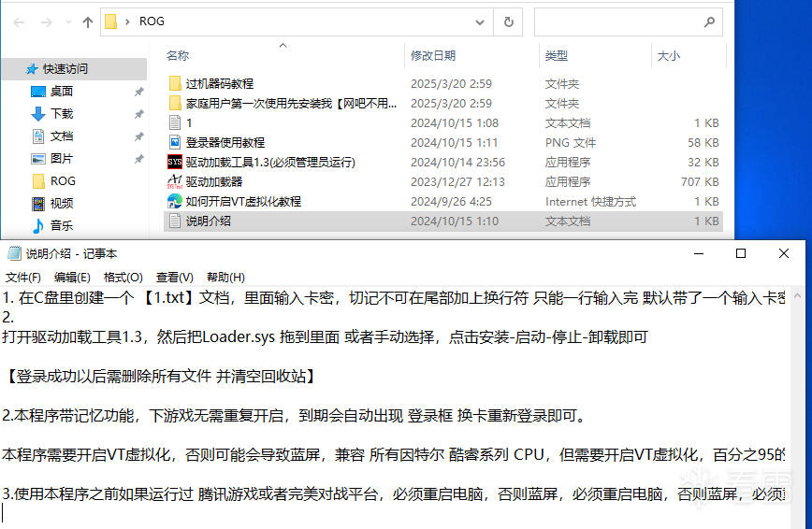Select the 登录器使用教程 PNG icon
This screenshot has height=529, width=812.
click(175, 142)
